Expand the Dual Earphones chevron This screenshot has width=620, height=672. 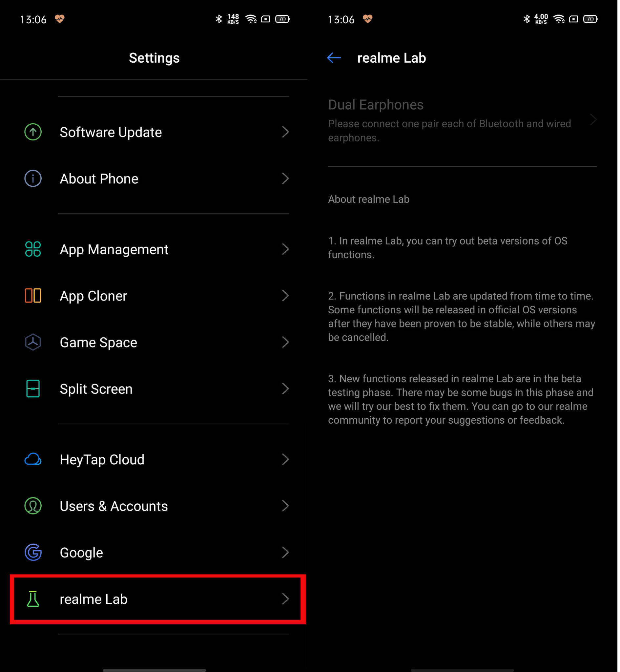point(594,119)
